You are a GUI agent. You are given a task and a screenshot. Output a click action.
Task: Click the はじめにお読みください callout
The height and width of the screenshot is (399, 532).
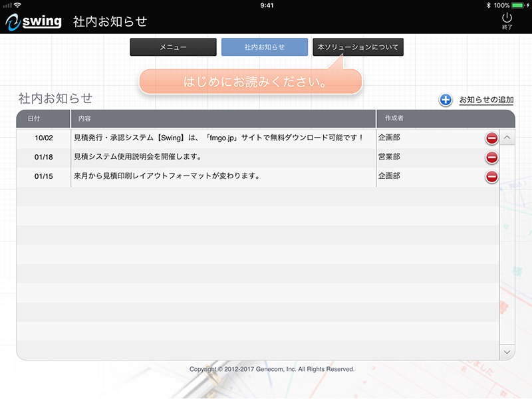(250, 82)
